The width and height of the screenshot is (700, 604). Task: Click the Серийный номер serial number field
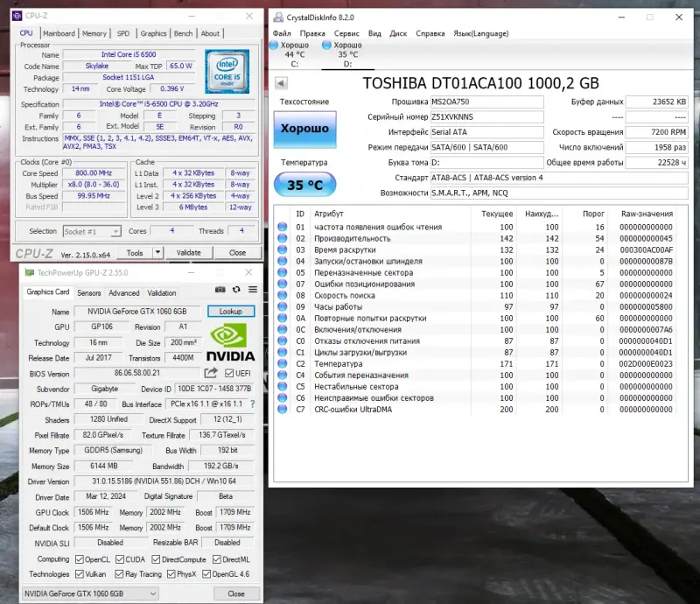(486, 117)
